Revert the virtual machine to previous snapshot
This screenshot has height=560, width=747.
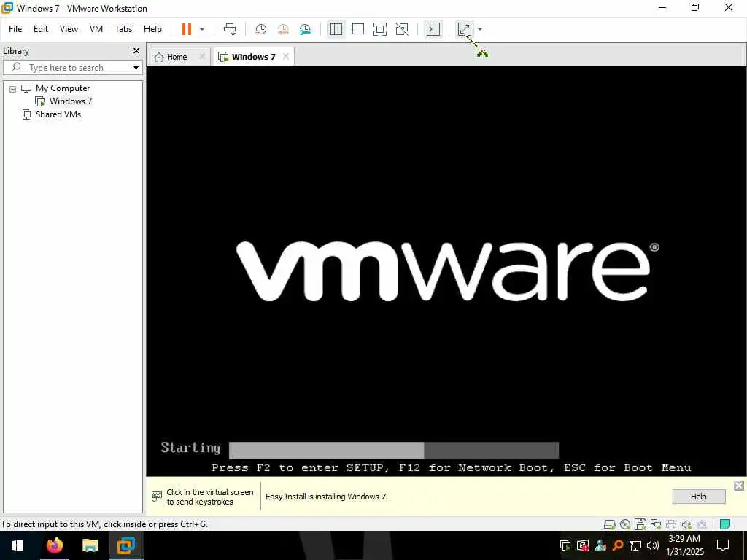click(283, 29)
